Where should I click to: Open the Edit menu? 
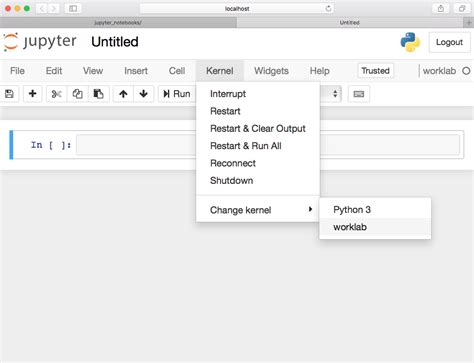(54, 71)
